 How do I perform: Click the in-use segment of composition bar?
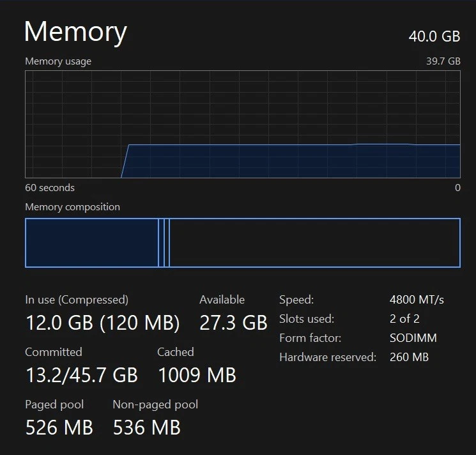coord(91,243)
